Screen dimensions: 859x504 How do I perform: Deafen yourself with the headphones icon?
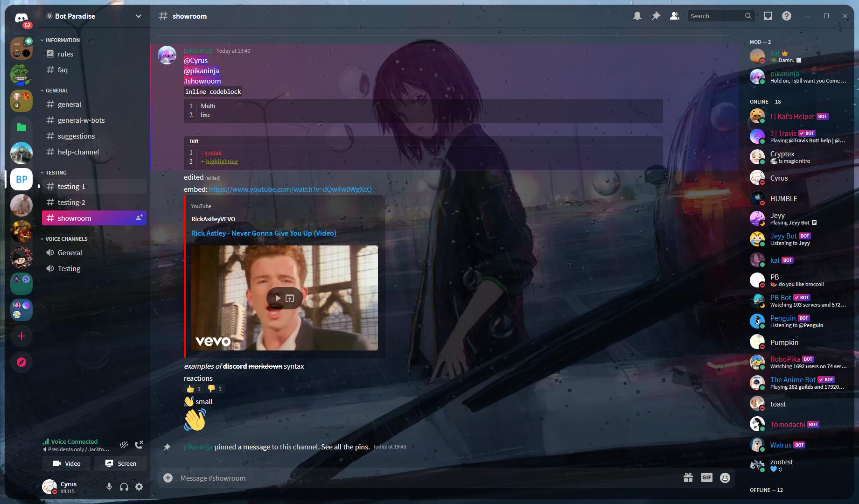[124, 486]
